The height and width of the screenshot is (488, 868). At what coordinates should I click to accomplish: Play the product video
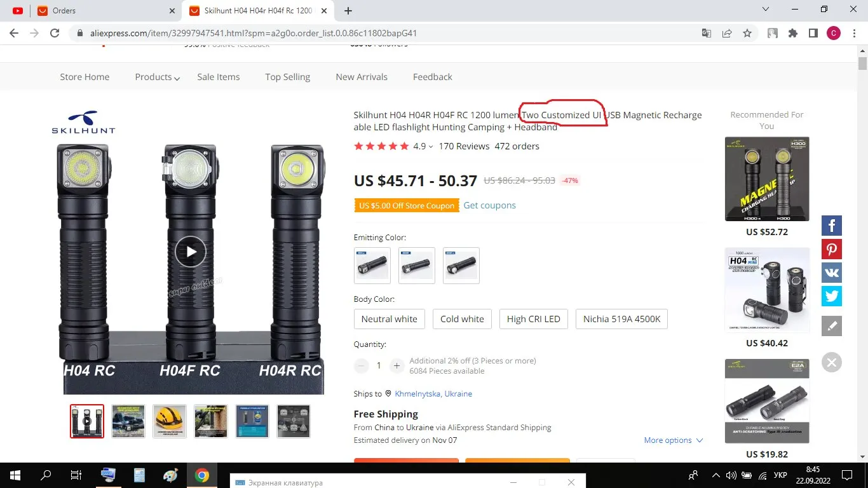tap(191, 252)
